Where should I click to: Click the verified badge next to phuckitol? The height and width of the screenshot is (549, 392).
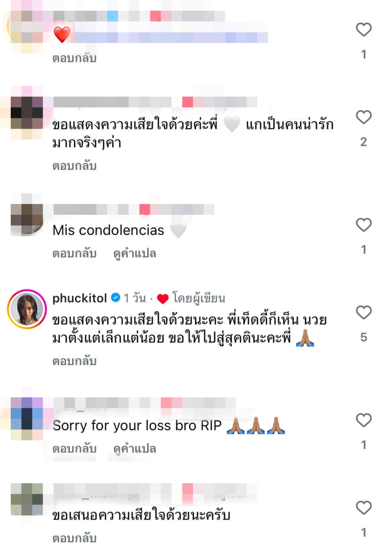point(116,298)
